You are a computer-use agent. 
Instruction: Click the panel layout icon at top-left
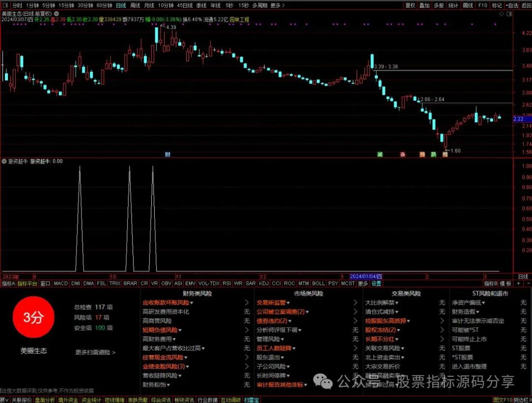click(5, 5)
